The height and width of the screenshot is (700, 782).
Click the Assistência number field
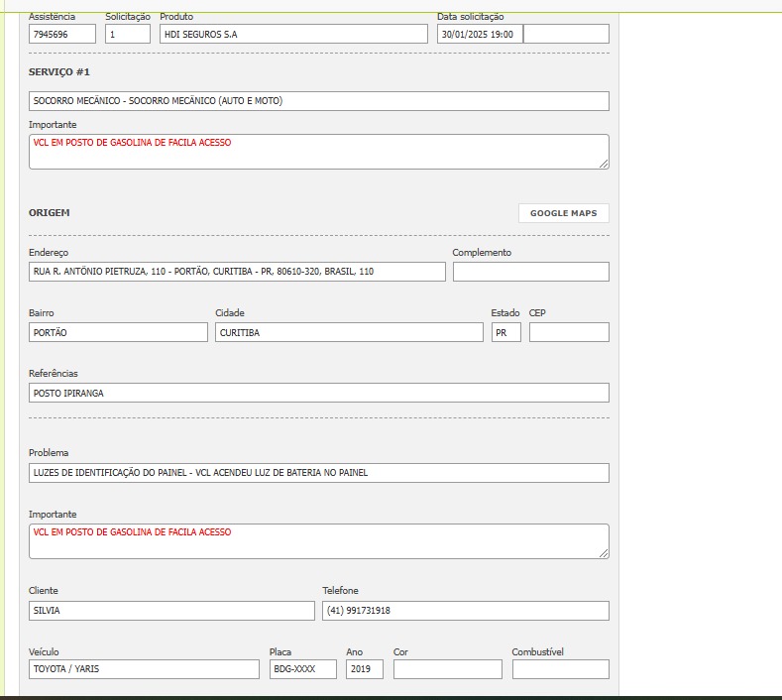tap(62, 34)
